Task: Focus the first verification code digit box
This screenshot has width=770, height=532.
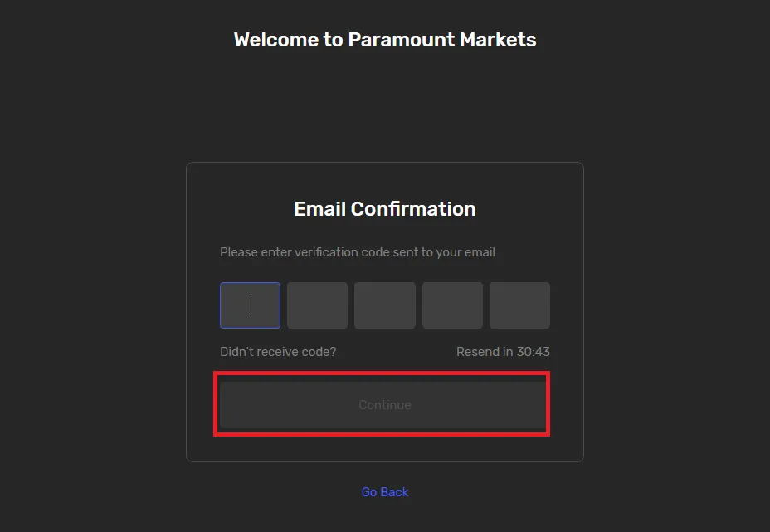Action: [x=250, y=305]
